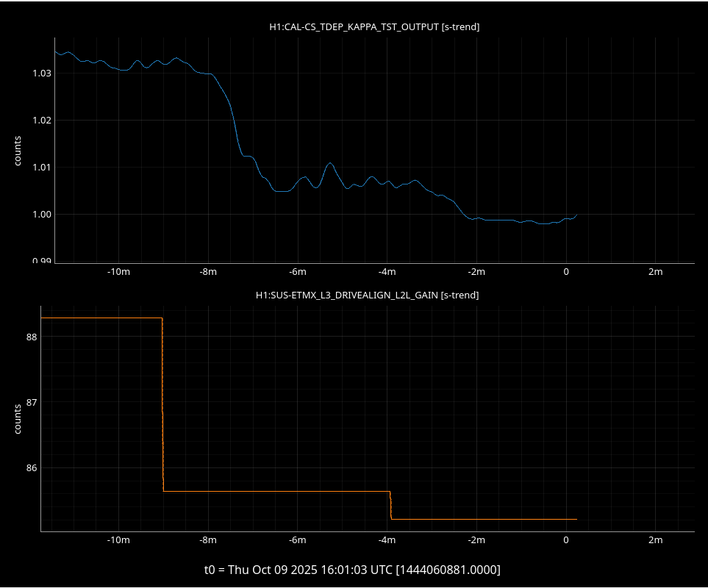Click the 87 tick on the bottom y-axis
Image resolution: width=708 pixels, height=588 pixels.
pyautogui.click(x=30, y=403)
